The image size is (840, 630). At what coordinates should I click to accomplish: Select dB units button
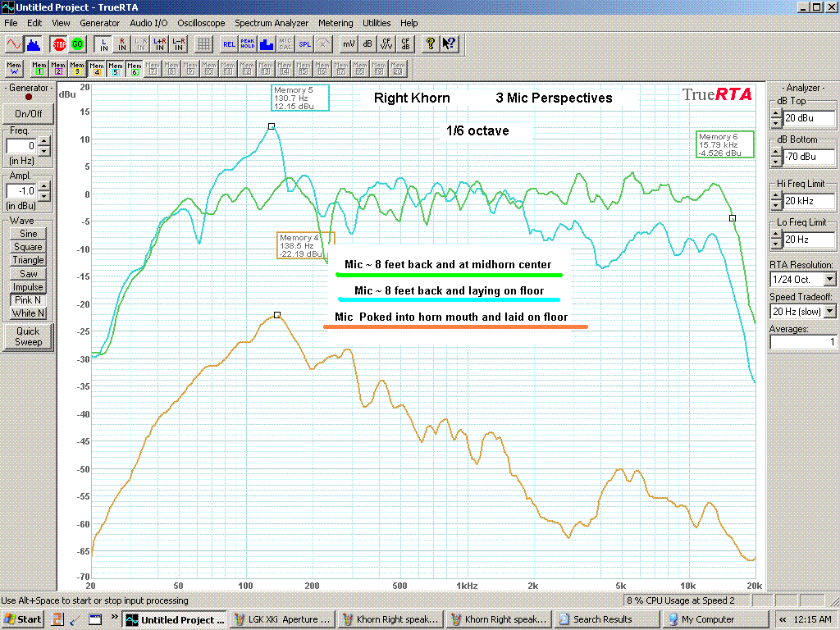367,44
